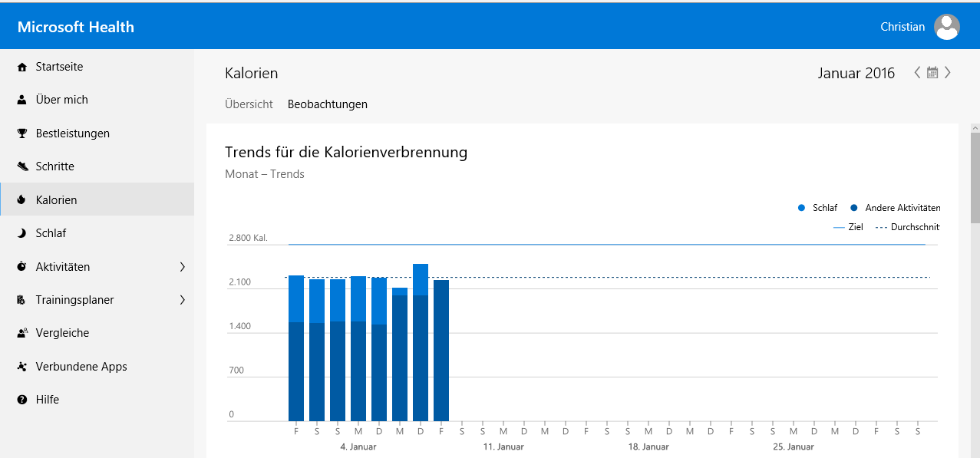Toggle the Schlaf legend series
Viewport: 980px width, 458px height.
[x=819, y=208]
